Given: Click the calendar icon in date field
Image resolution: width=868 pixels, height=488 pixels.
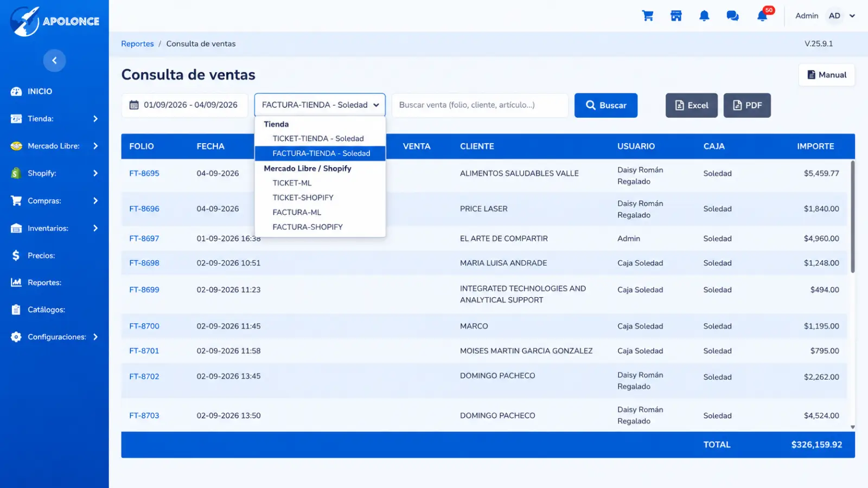Looking at the screenshot, I should (134, 105).
